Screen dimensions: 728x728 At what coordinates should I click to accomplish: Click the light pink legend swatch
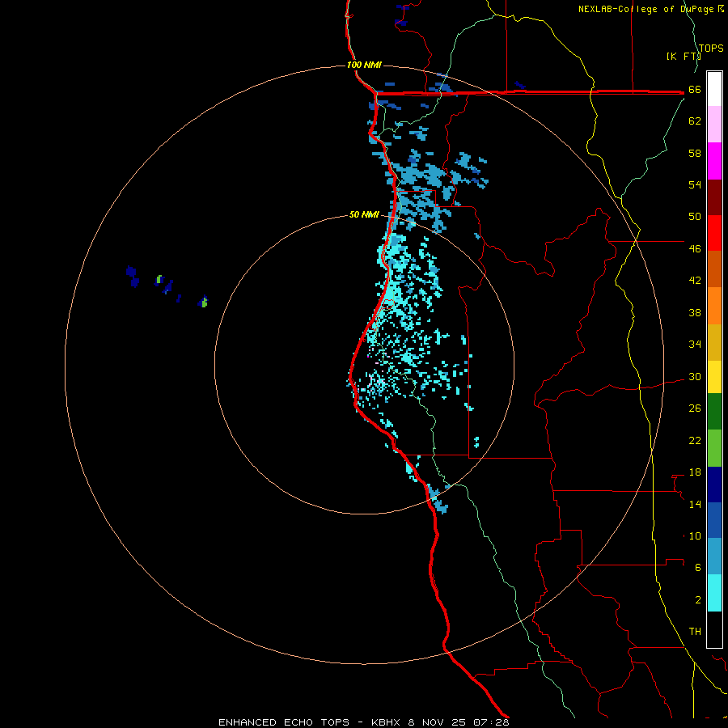[x=714, y=124]
